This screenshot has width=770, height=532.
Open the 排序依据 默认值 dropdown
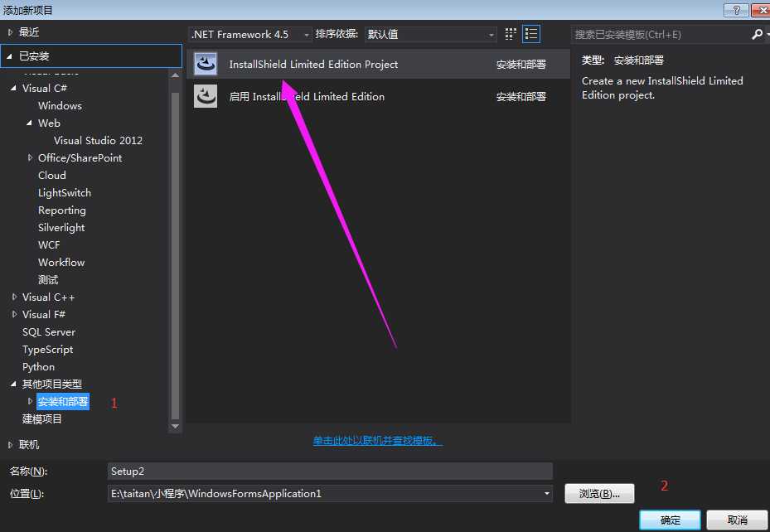(430, 34)
